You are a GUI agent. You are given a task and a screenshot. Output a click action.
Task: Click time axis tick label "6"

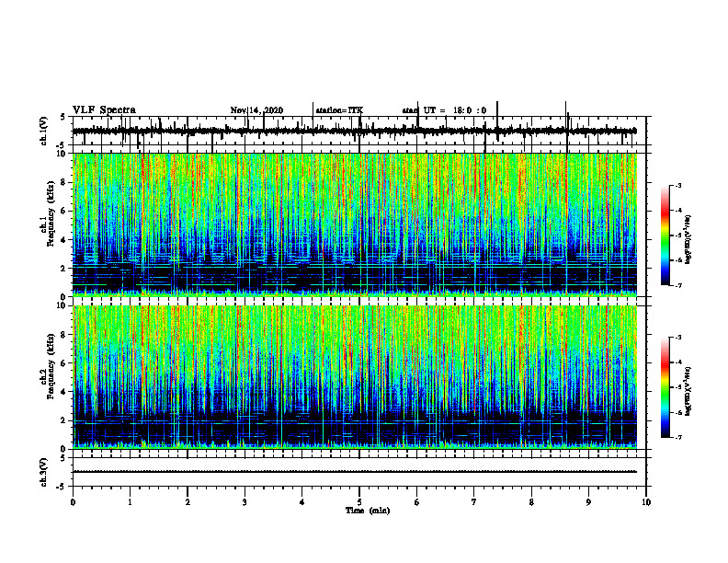tap(417, 502)
